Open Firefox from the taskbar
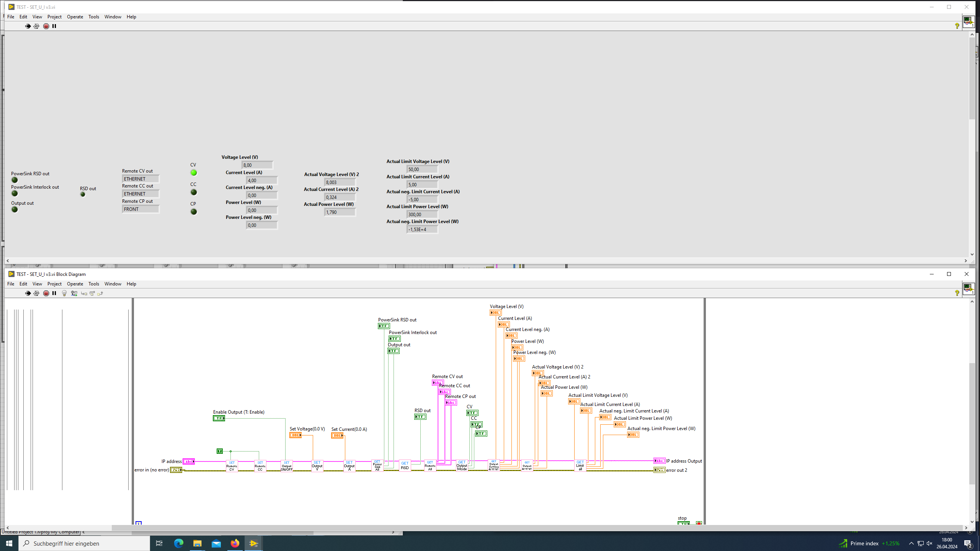The width and height of the screenshot is (980, 551). click(235, 543)
